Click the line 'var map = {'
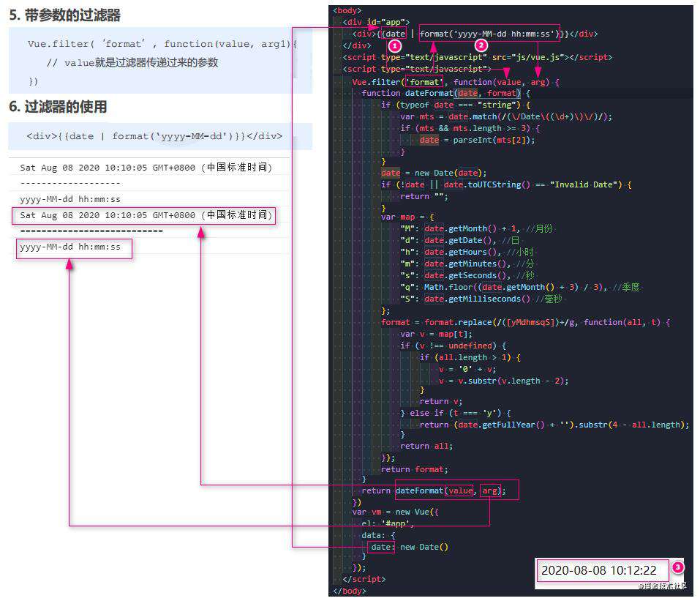700x601 pixels. click(407, 217)
